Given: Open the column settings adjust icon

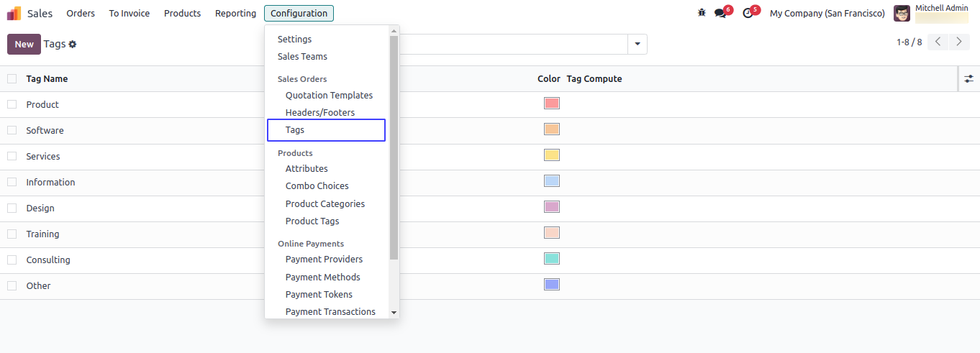Looking at the screenshot, I should coord(968,79).
